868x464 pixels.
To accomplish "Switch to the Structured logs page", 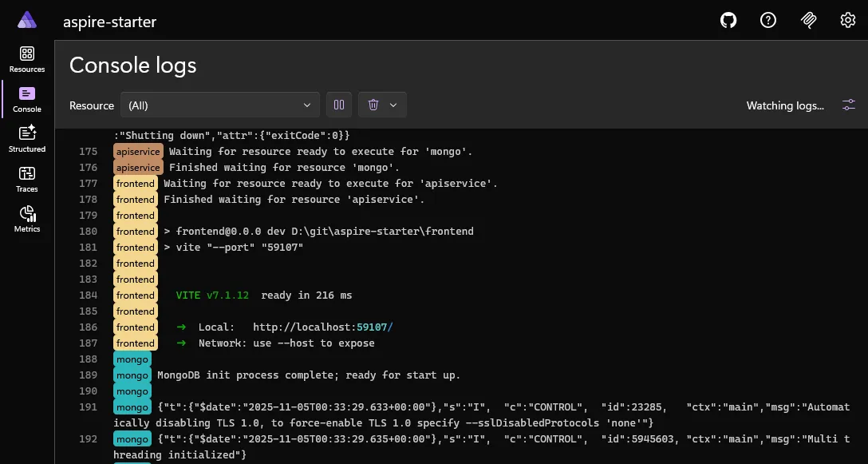I will pyautogui.click(x=27, y=139).
